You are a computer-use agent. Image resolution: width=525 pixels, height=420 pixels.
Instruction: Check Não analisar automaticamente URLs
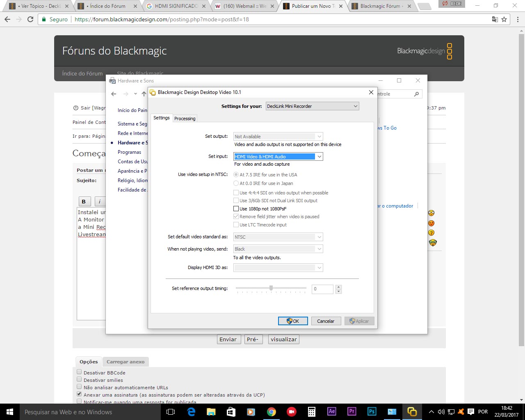79,387
